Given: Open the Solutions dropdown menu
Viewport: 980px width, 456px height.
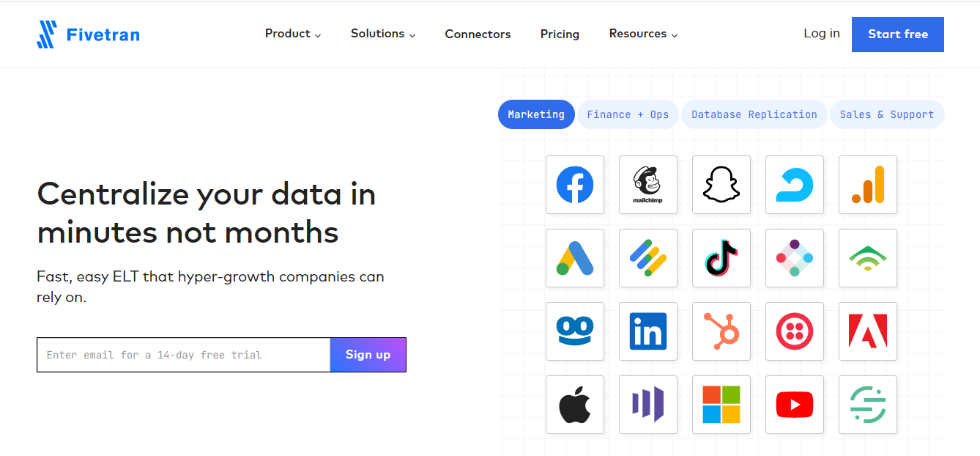Looking at the screenshot, I should point(382,34).
